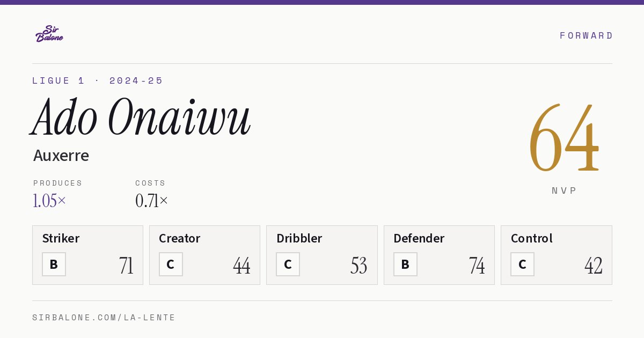Viewport: 644px width, 338px height.
Task: Click the sirbalone.com/la-lente link
Action: 104,318
